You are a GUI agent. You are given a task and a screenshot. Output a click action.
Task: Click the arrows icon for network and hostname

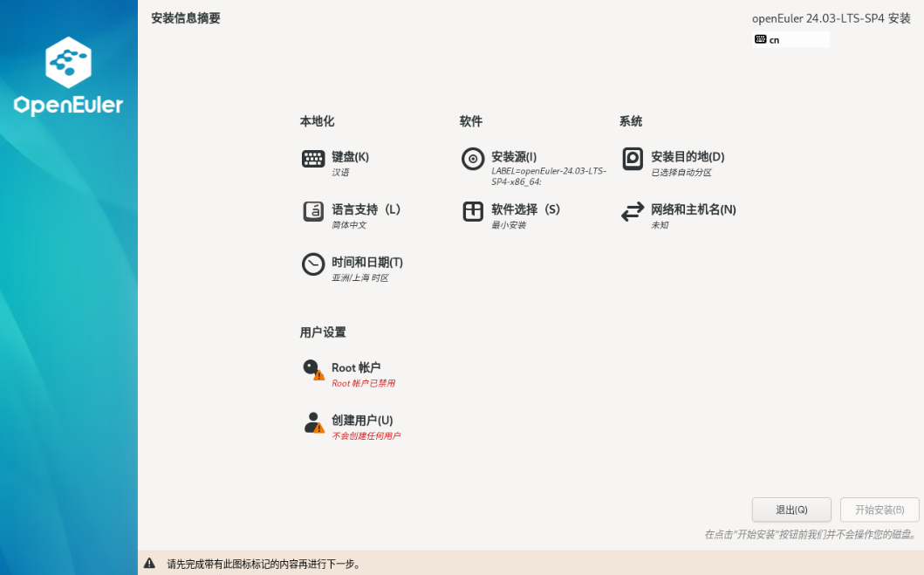point(633,211)
